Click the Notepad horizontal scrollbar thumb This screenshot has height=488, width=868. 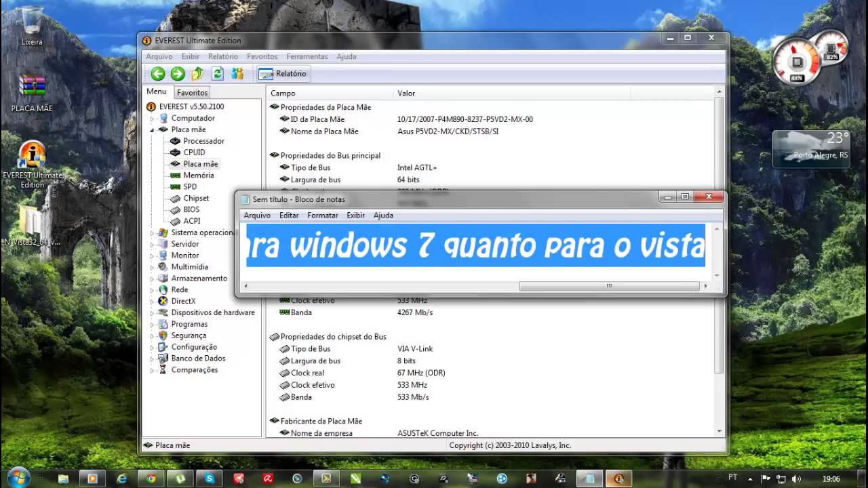(609, 286)
